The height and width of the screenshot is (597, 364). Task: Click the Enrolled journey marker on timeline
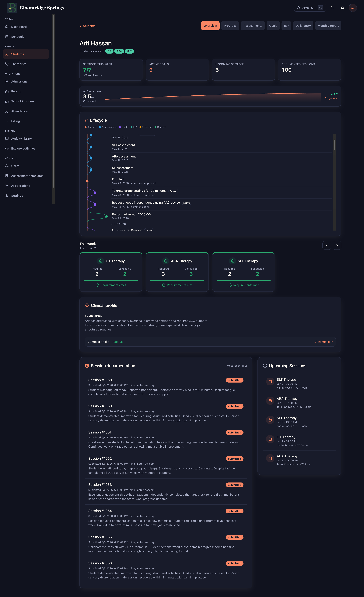87,181
